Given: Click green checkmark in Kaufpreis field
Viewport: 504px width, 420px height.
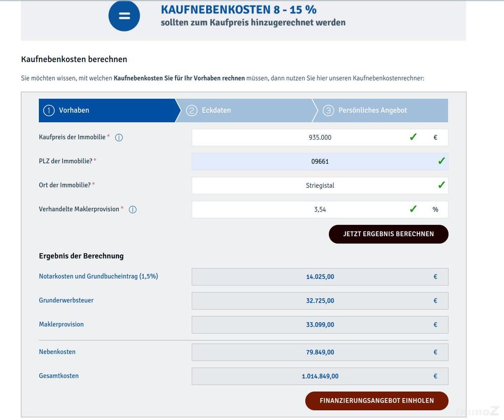Looking at the screenshot, I should (413, 137).
